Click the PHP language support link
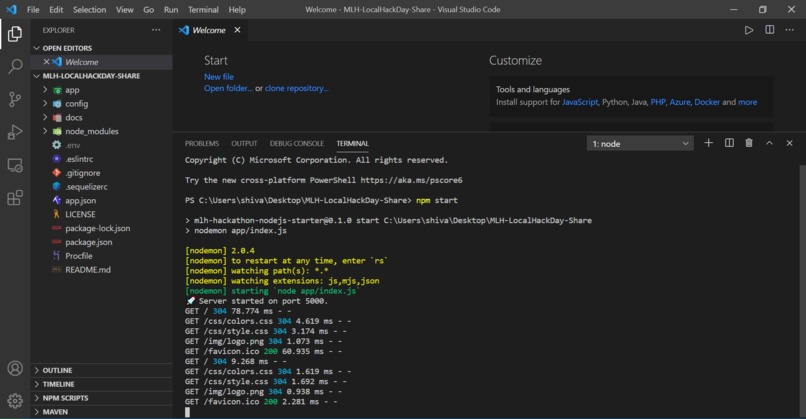Screen dimensions: 806x419 click(658, 102)
